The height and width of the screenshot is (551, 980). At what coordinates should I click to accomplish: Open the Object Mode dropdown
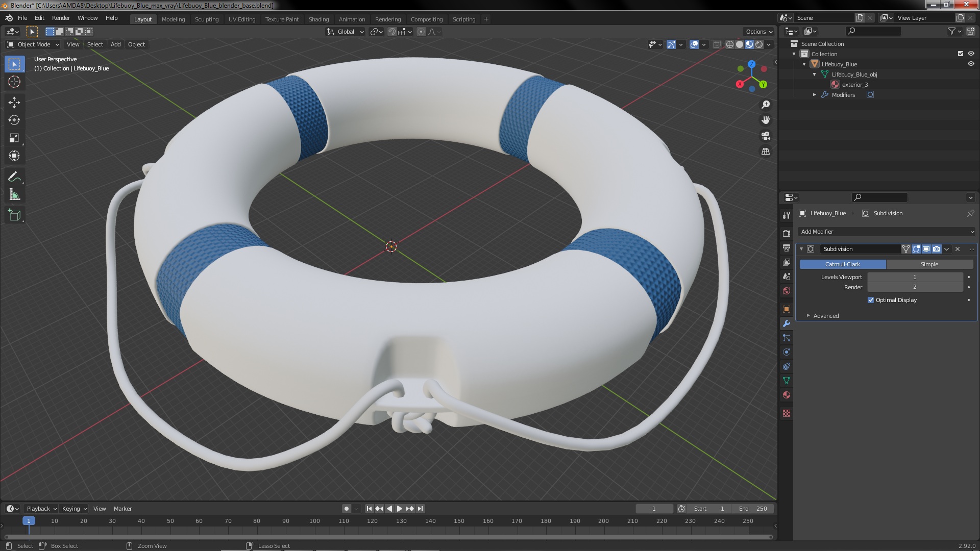click(34, 44)
